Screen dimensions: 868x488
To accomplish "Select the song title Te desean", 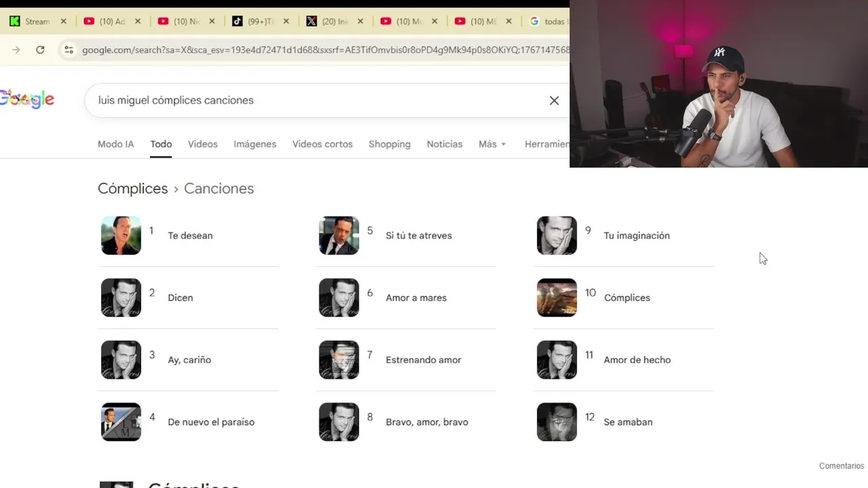I will pos(190,236).
